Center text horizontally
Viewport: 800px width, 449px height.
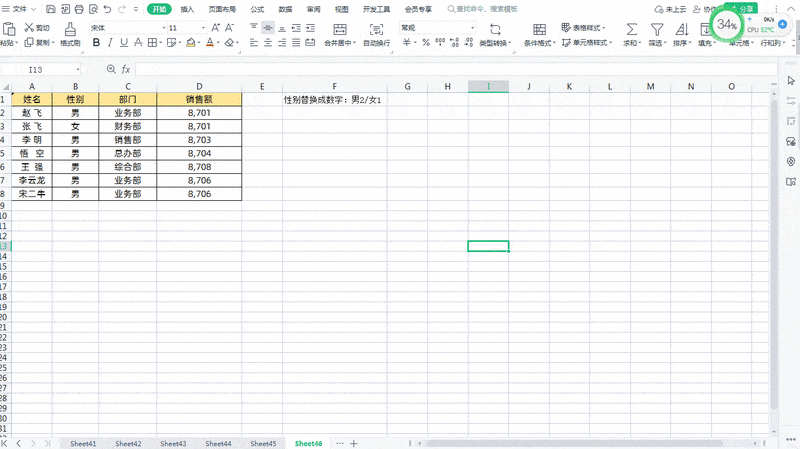click(268, 43)
